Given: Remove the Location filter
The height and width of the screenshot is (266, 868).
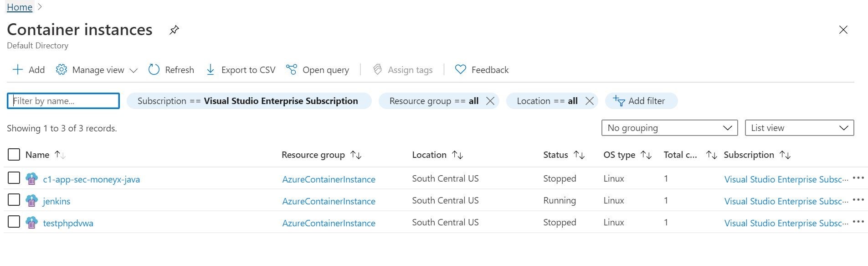Looking at the screenshot, I should tap(589, 101).
